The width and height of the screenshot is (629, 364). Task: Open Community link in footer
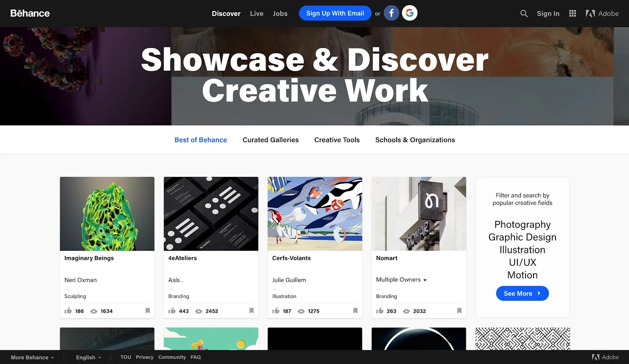click(x=172, y=357)
